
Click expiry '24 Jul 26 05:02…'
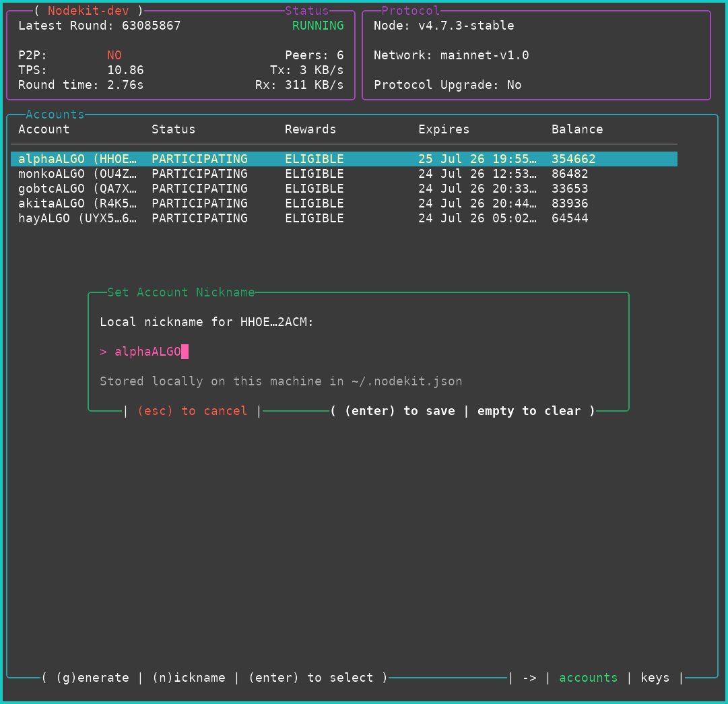(477, 218)
